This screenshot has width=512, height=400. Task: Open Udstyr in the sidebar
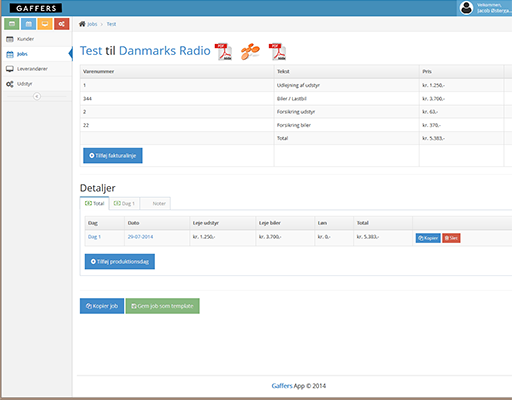[37, 84]
